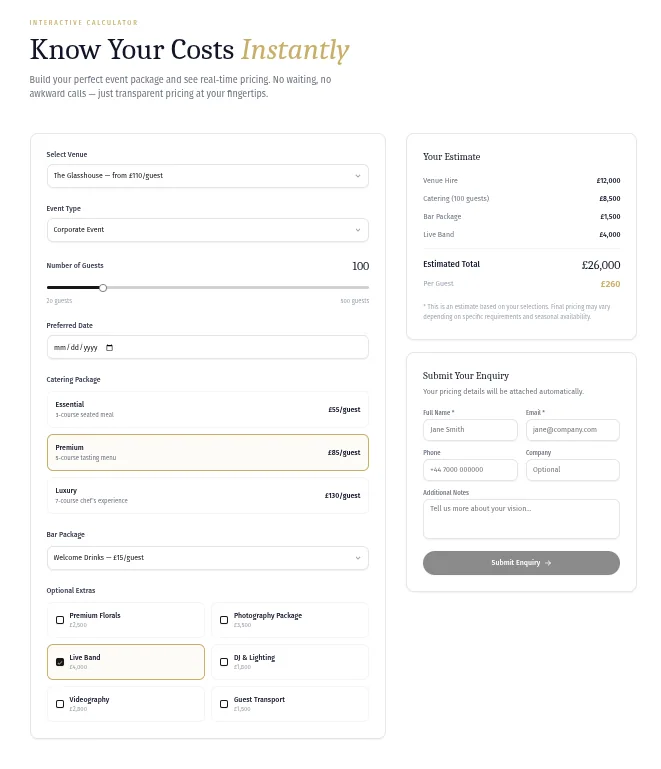Image resolution: width=661 pixels, height=769 pixels.
Task: Choose the Luxury catering package
Action: [207, 495]
